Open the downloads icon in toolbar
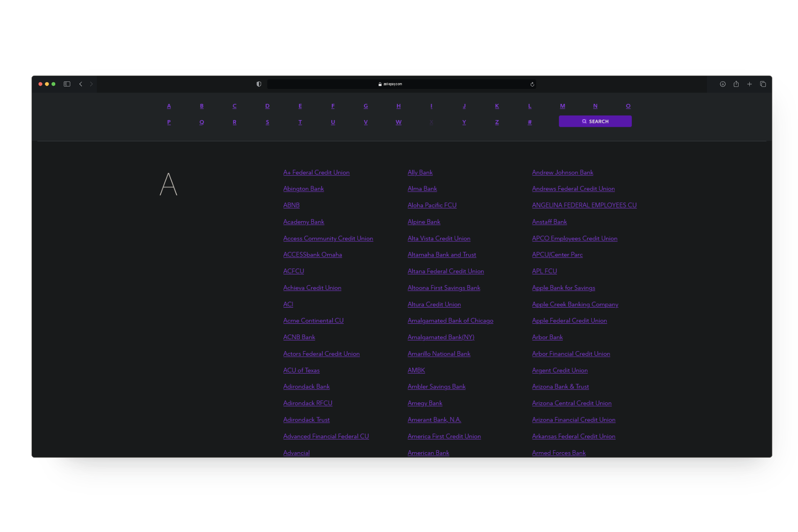 click(723, 84)
